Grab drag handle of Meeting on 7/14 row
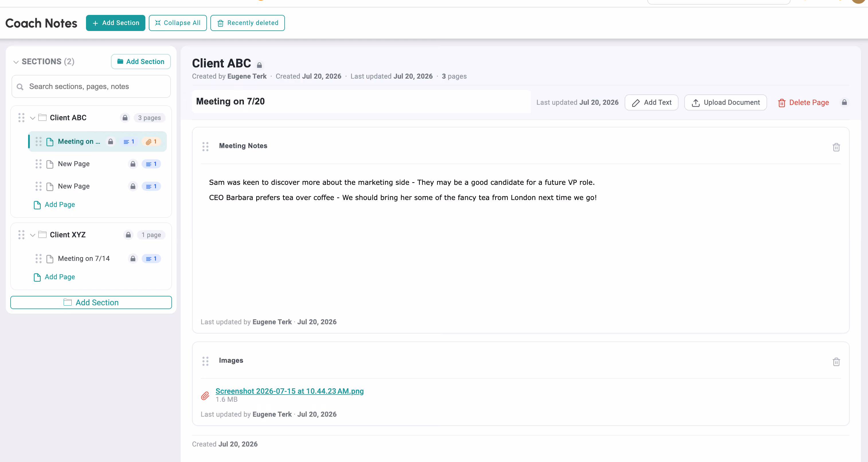Image resolution: width=868 pixels, height=462 pixels. point(38,259)
